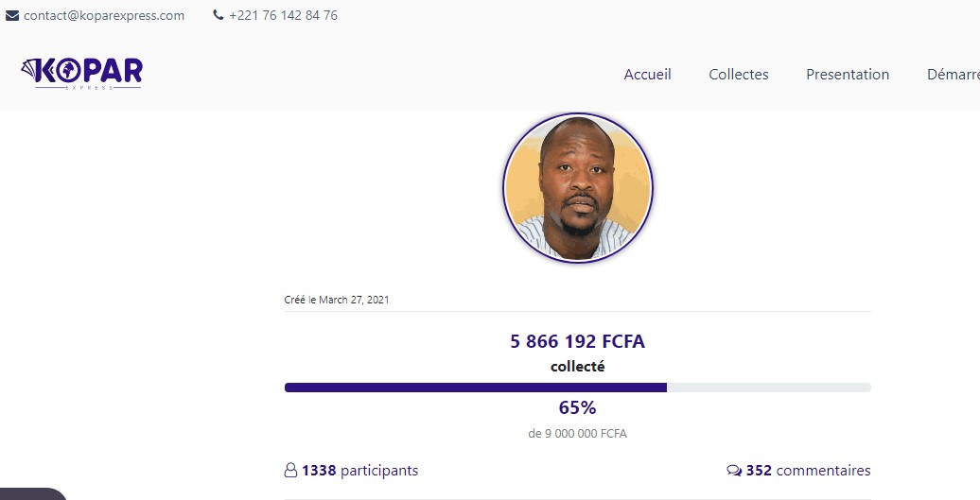Open the 352 commentaires section
Screen dimensions: 980x500
click(808, 471)
